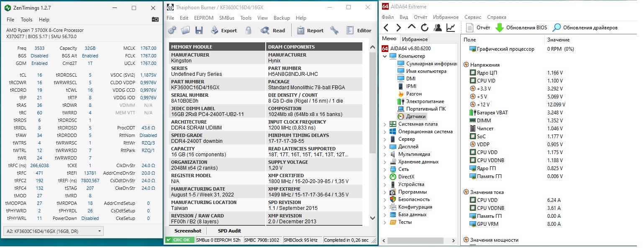Click CRC OK status indicator

click(x=180, y=240)
